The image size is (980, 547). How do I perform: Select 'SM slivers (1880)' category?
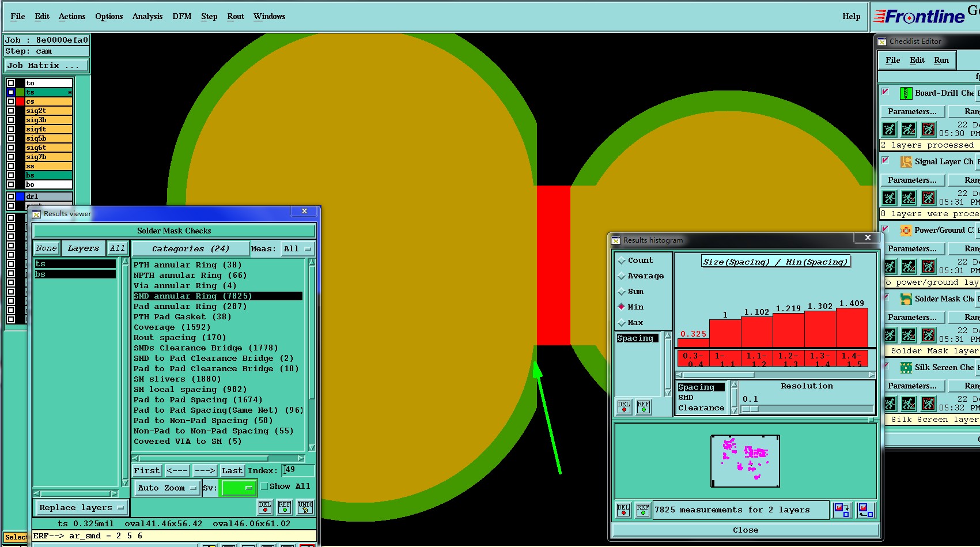pyautogui.click(x=177, y=379)
